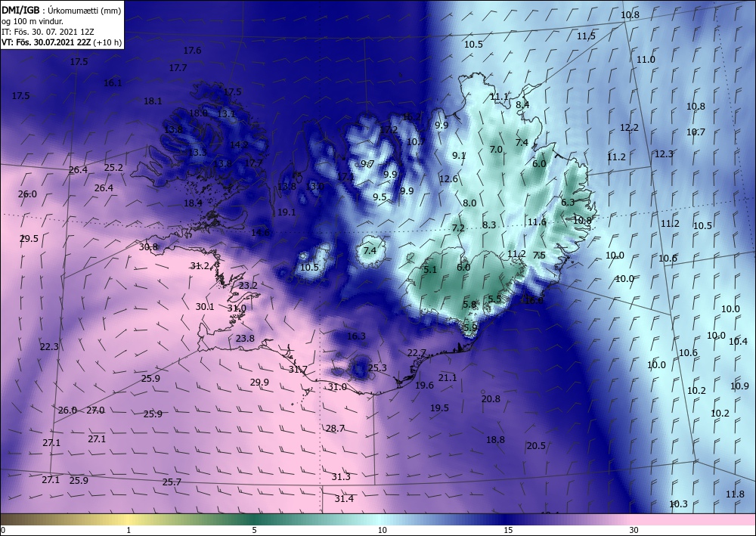This screenshot has width=756, height=536.
Task: Click the map value 5.9
Action: [x=470, y=327]
